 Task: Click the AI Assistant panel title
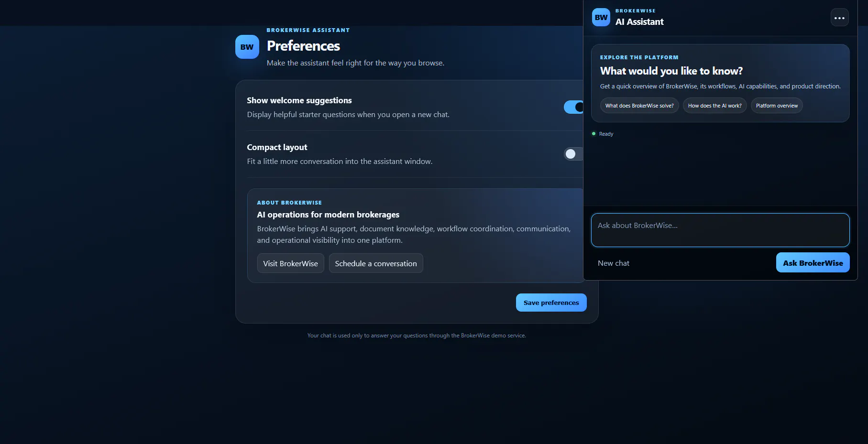pos(639,22)
